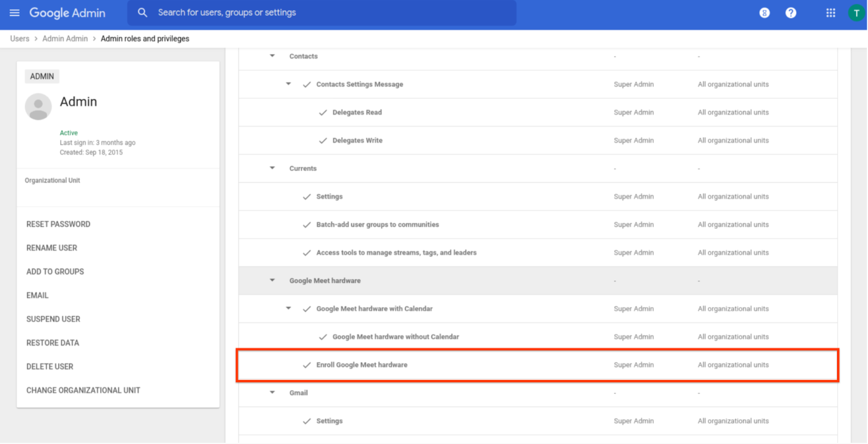The image size is (868, 444).
Task: Click All organizational units in Gmail Settings row
Action: click(x=733, y=421)
